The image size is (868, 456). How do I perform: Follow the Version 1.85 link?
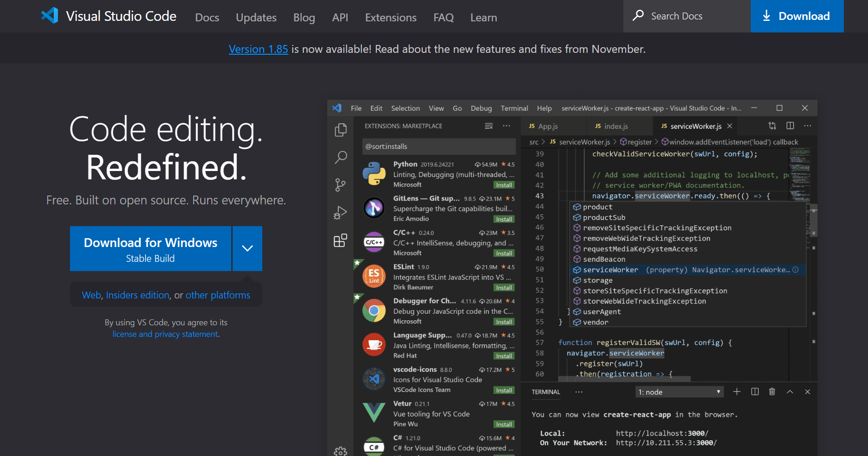tap(258, 49)
